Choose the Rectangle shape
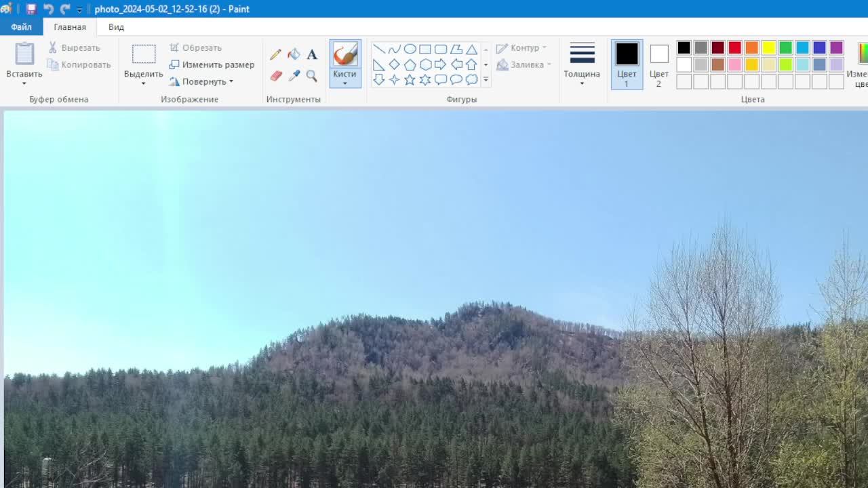 pos(425,49)
